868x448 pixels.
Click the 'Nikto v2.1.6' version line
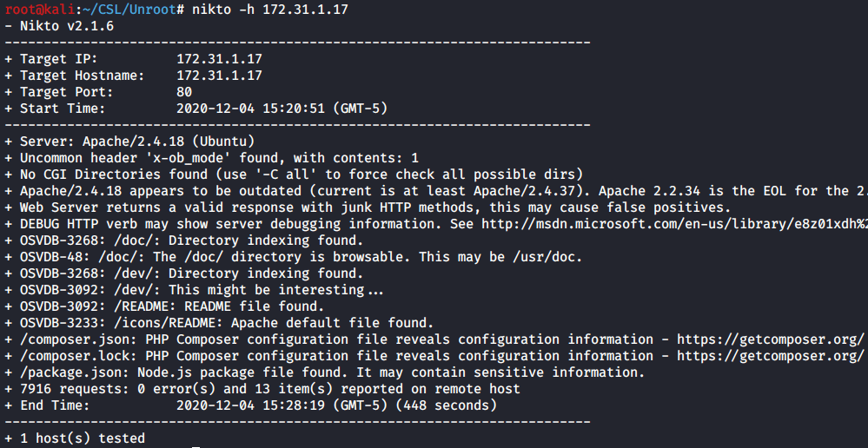[66, 26]
